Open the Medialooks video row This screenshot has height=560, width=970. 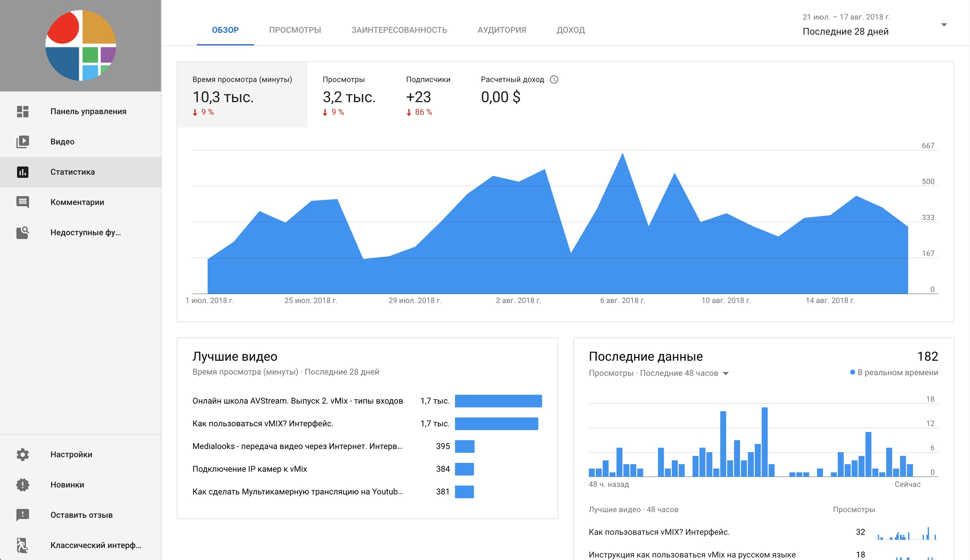297,446
